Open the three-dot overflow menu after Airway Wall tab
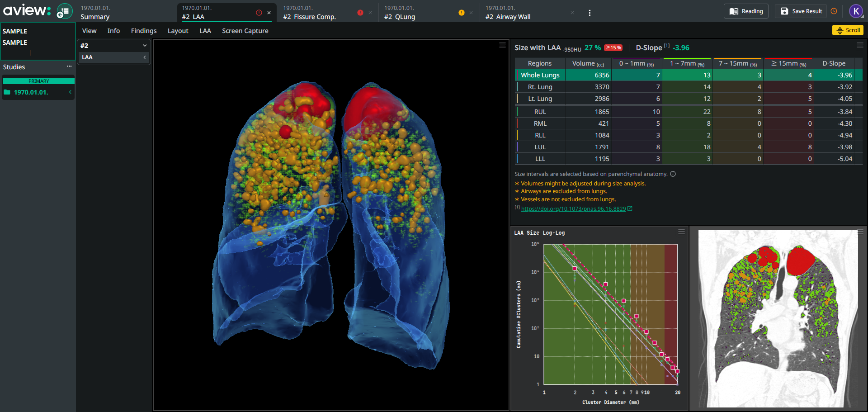The width and height of the screenshot is (868, 412). [590, 13]
